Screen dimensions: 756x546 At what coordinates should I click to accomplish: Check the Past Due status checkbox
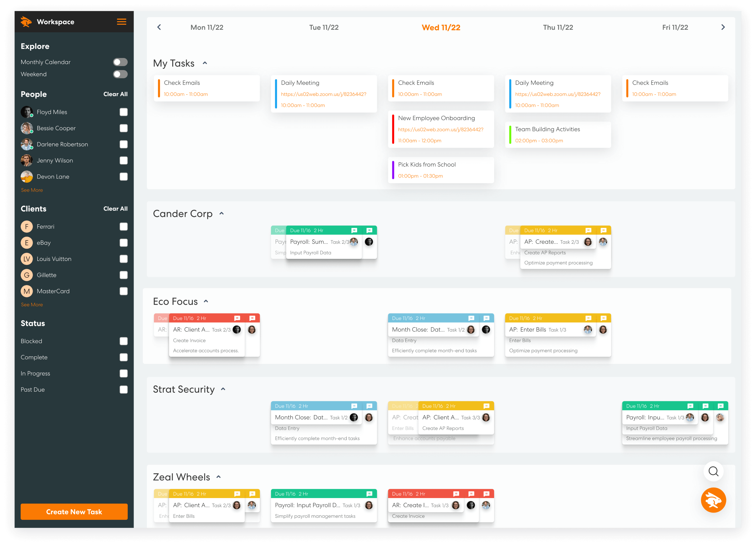[124, 389]
